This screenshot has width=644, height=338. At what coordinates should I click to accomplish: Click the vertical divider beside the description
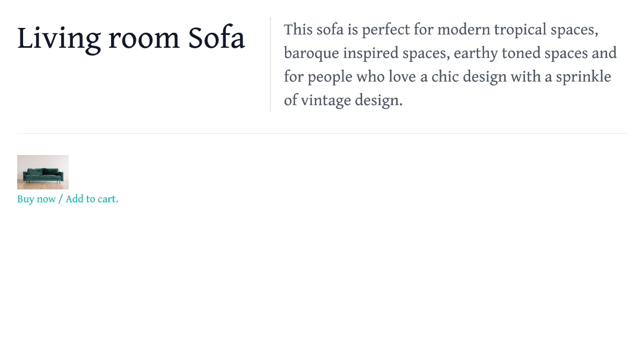tap(270, 64)
